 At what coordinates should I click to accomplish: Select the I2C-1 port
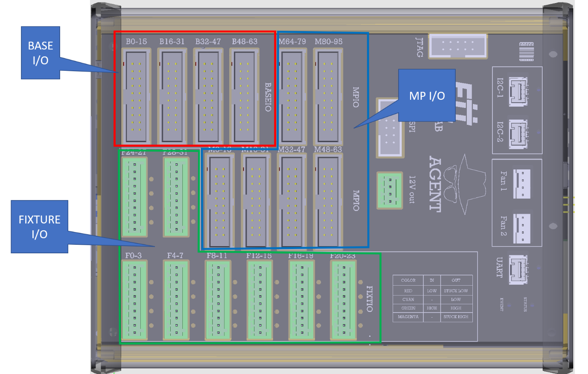coord(518,92)
